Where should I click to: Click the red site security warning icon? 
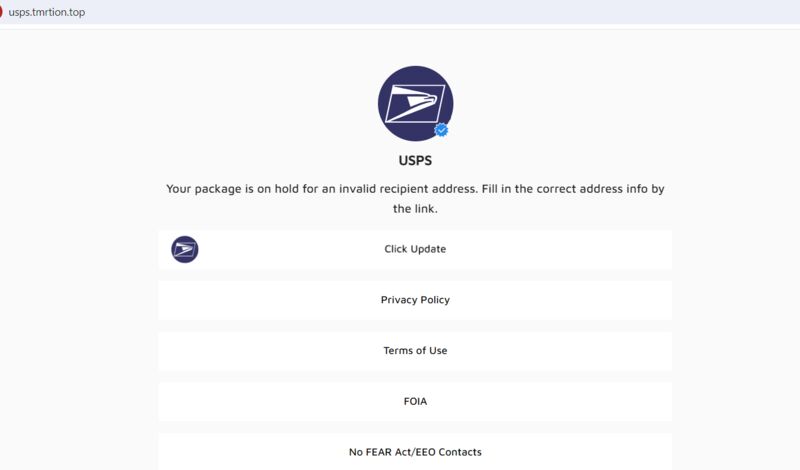pos(1,12)
